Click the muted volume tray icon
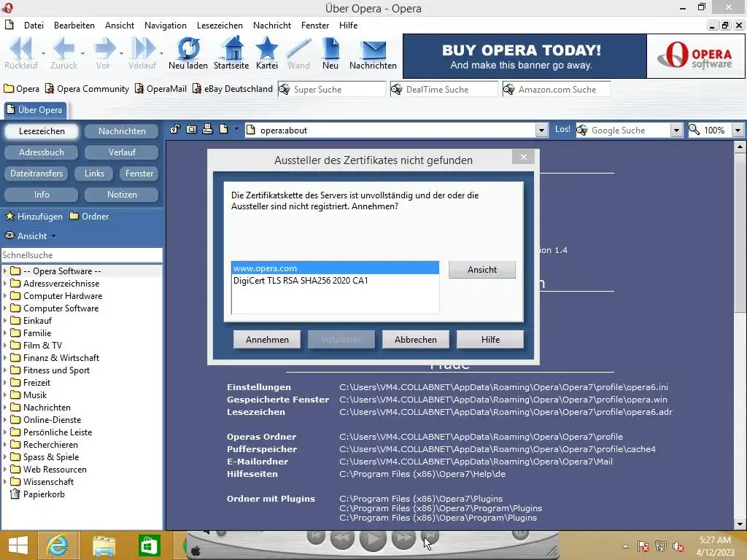The height and width of the screenshot is (560, 747). [678, 546]
